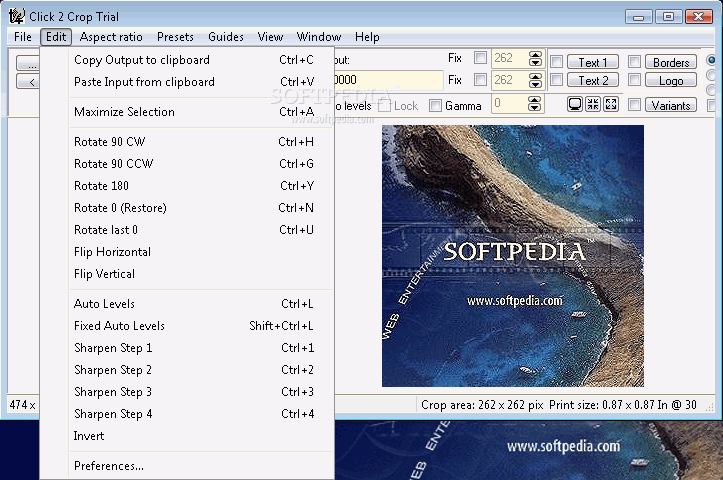Open the Aspect ratio menu

[111, 37]
